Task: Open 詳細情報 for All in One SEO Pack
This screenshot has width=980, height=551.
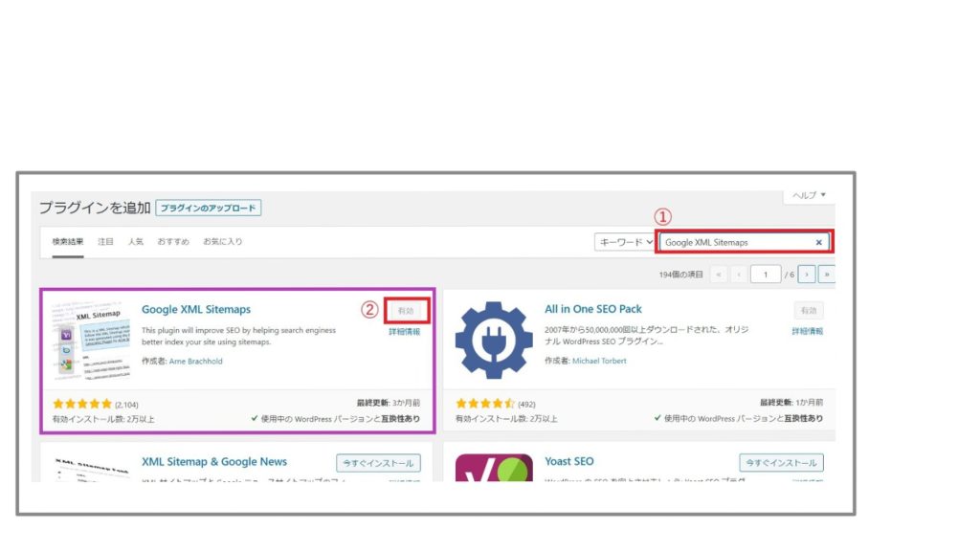Action: tap(808, 331)
